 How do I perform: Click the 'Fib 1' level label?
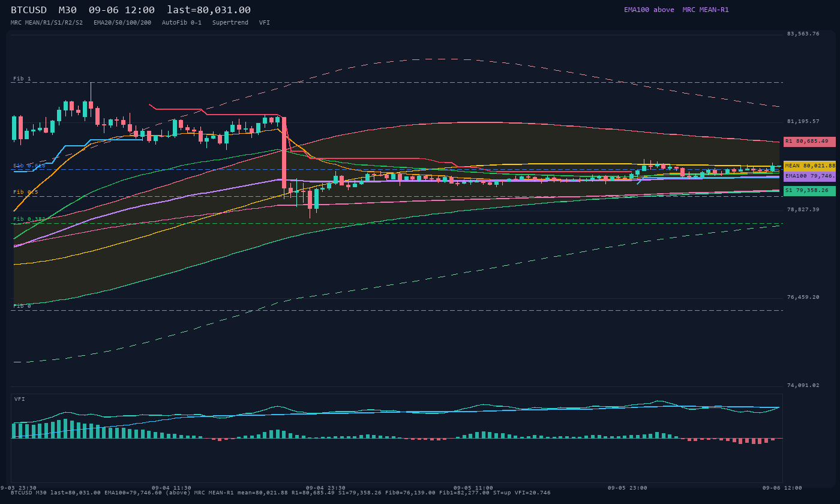pos(22,79)
